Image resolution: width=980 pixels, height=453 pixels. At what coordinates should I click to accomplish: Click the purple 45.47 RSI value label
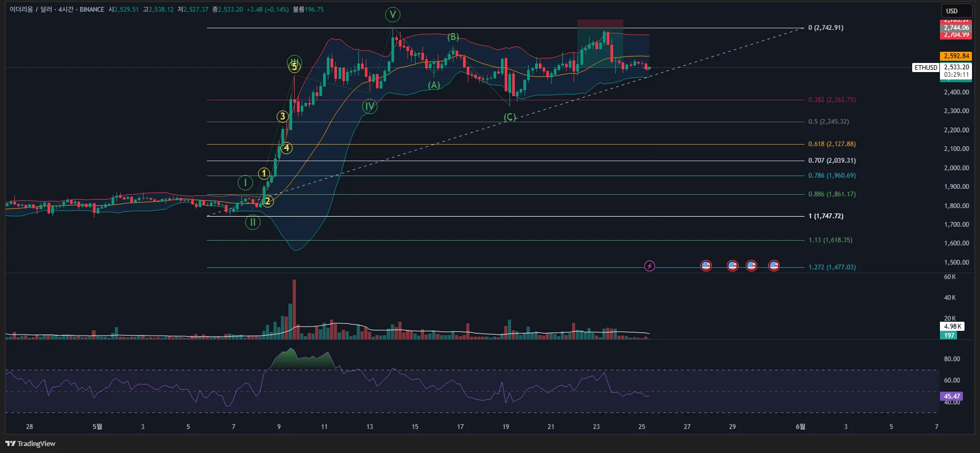951,396
